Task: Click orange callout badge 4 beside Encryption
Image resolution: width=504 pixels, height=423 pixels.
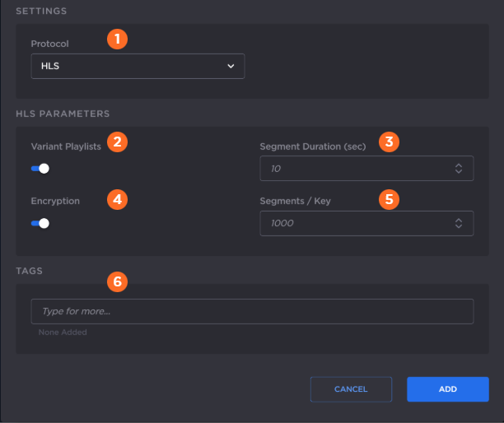Action: coord(118,198)
